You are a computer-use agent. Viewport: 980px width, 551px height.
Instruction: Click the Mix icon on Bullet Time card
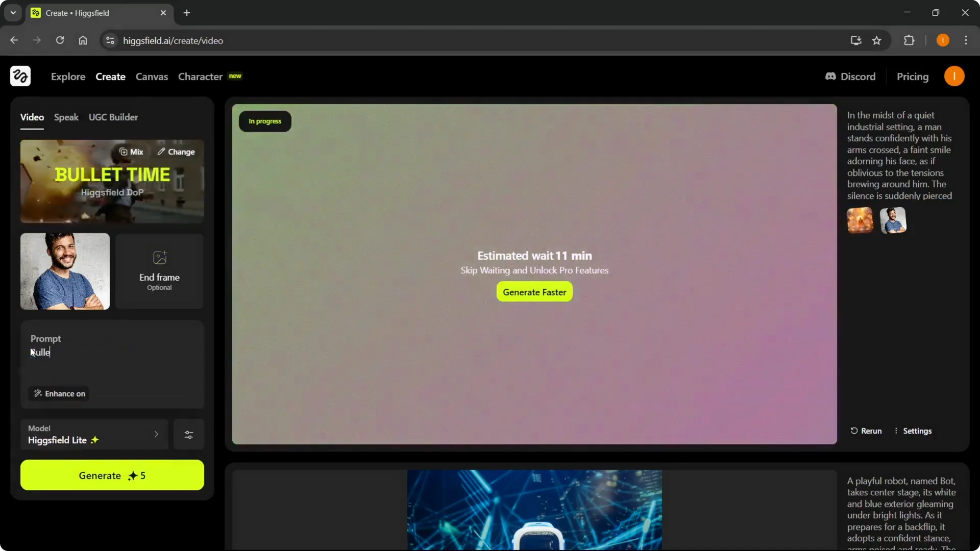tap(124, 152)
